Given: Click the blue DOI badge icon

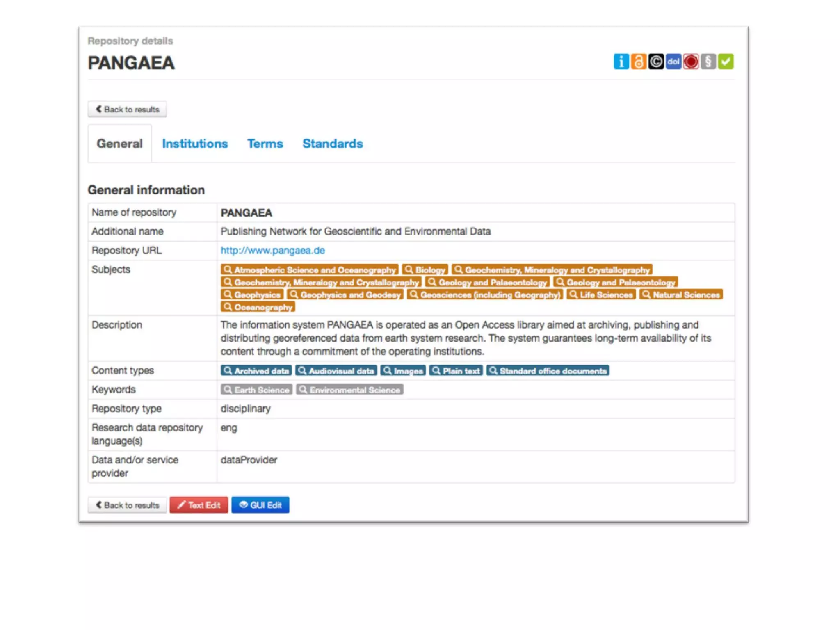Looking at the screenshot, I should 673,62.
